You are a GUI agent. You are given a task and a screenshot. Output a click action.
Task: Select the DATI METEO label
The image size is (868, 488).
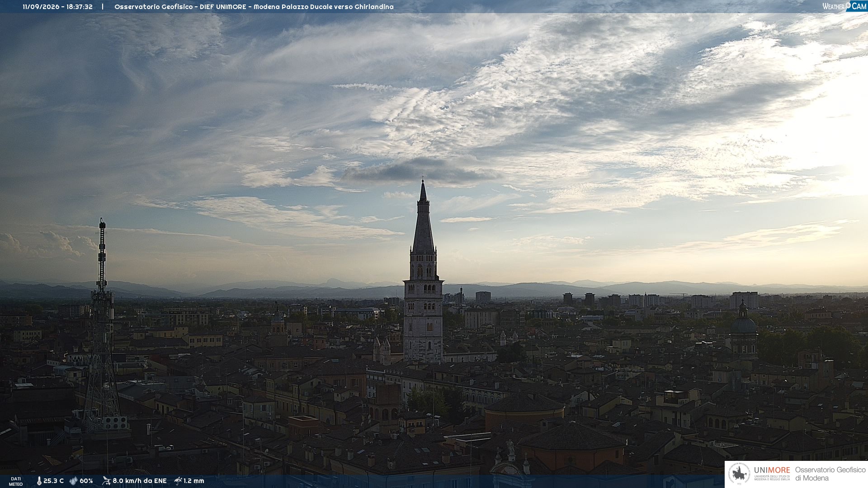point(16,482)
